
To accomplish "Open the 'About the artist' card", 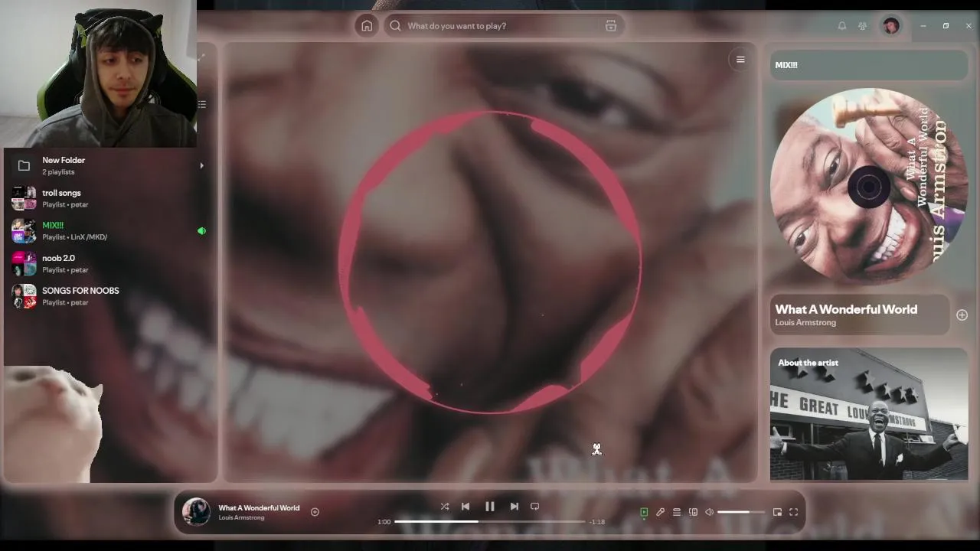I will point(869,414).
